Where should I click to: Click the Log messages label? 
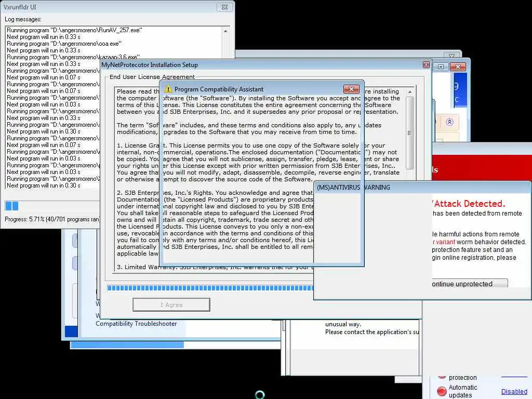23,19
